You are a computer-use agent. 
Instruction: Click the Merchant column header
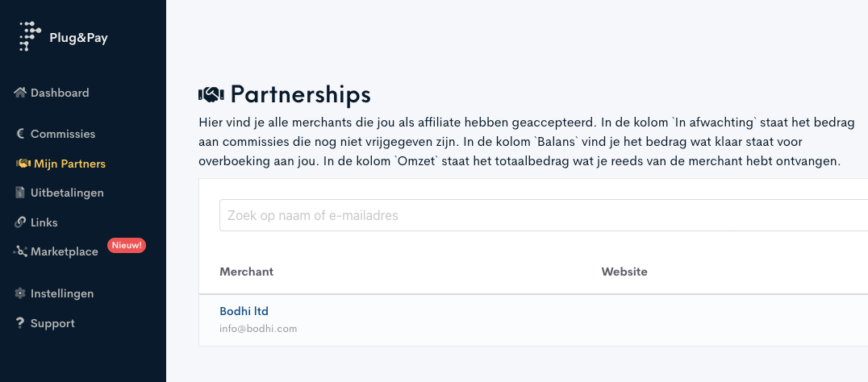pos(246,272)
